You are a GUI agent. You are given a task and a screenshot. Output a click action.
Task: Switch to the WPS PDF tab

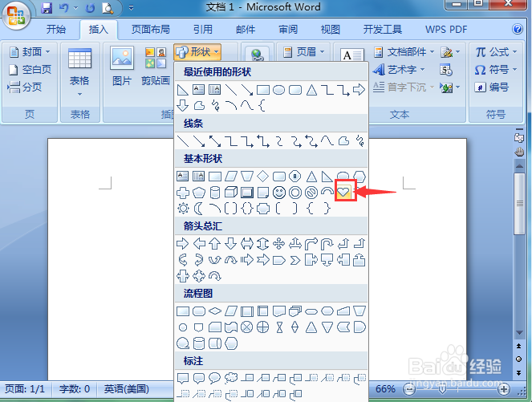[446, 30]
